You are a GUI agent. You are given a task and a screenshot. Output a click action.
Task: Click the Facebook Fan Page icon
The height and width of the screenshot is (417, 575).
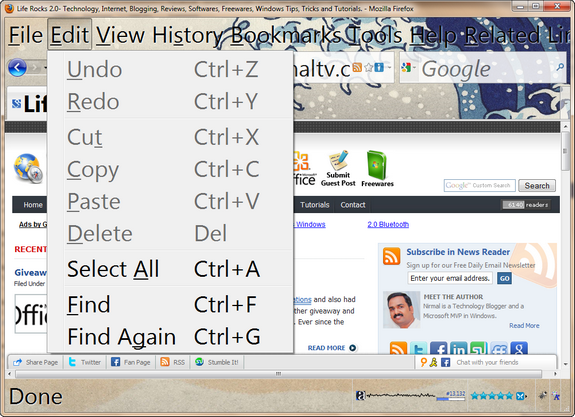115,362
